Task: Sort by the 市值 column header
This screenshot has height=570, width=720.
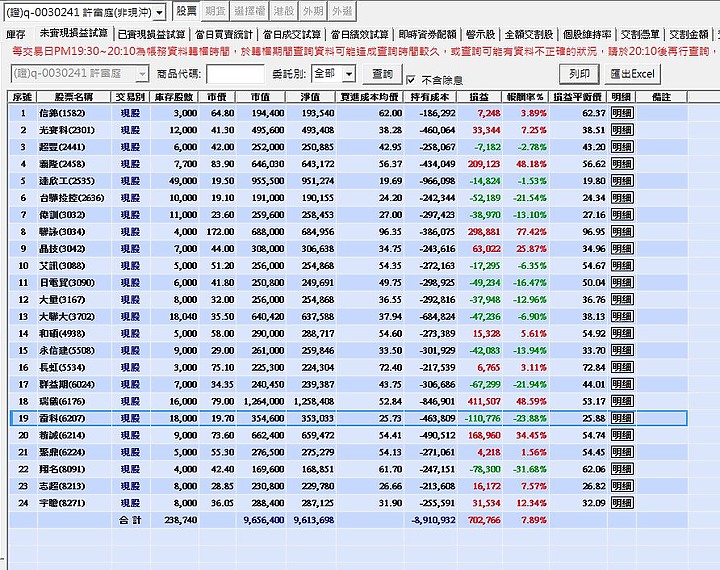Action: click(x=260, y=97)
